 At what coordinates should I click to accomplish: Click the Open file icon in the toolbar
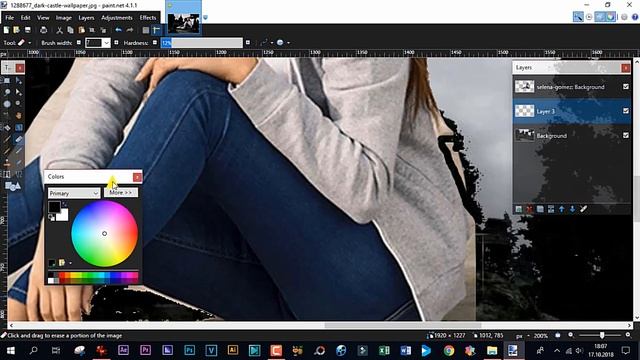[x=16, y=30]
